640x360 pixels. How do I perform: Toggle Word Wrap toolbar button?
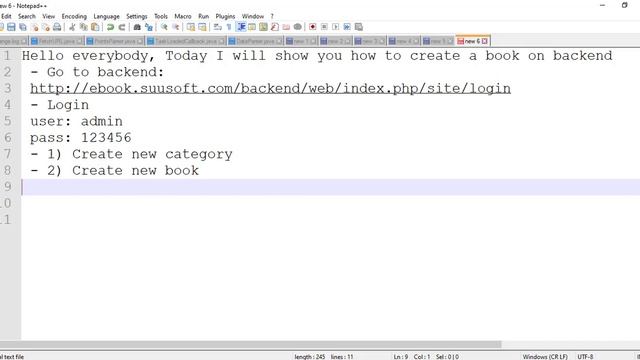218,27
